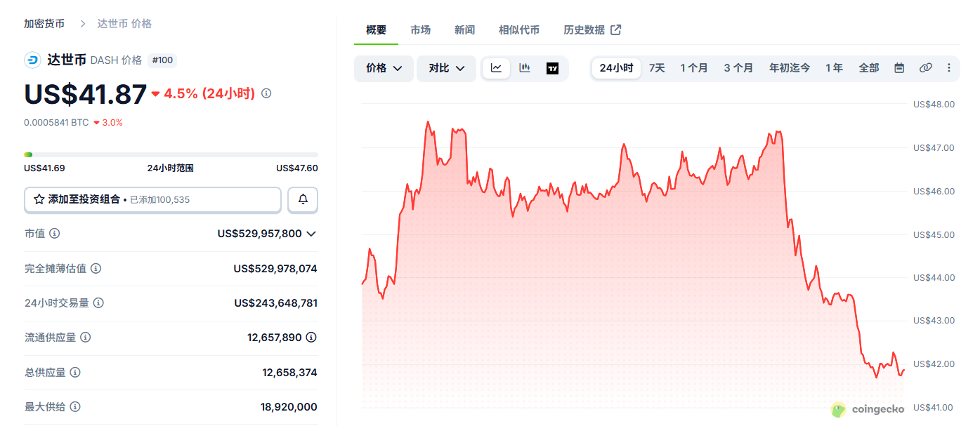Go to 加密货币 breadcrumb link
The image size is (980, 426).
point(44,24)
